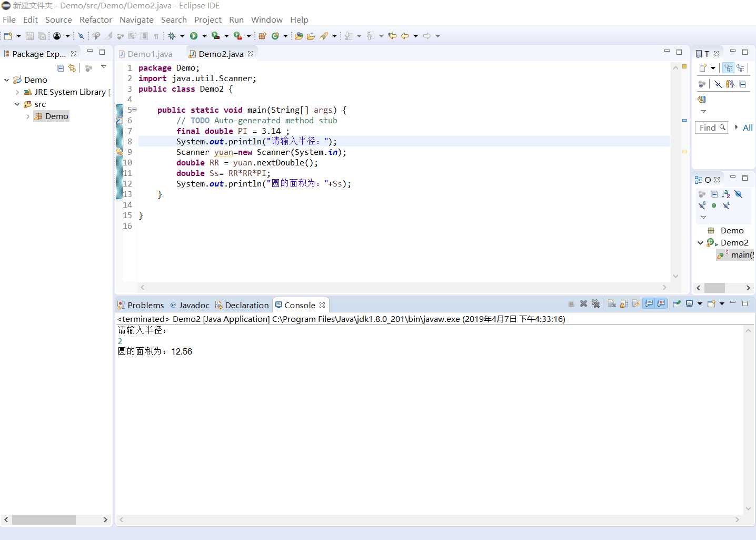Toggle Show Console on standard output
Screen dimensions: 756x540
[649, 303]
